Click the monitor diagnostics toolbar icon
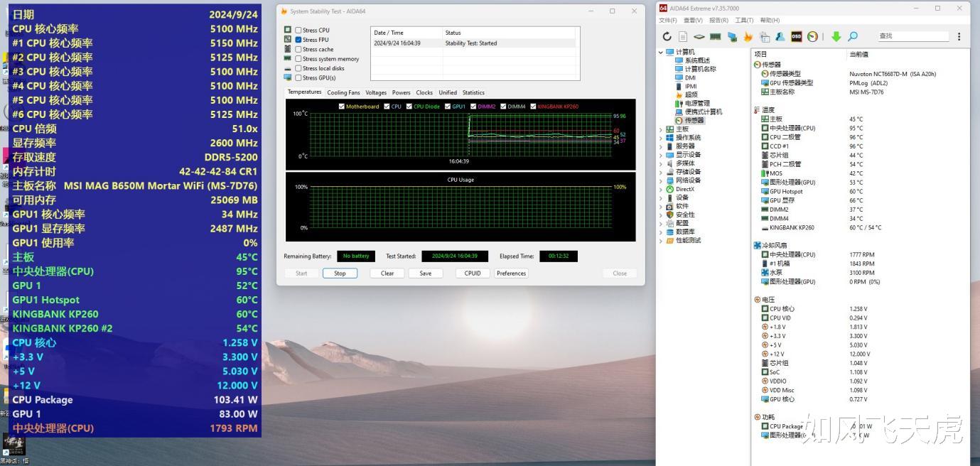The image size is (980, 466). click(732, 36)
